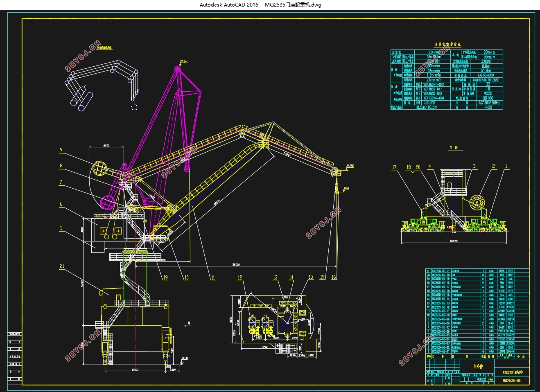Click the MQ2535-00 drawing number in the title block
The image size is (540, 392).
511,381
